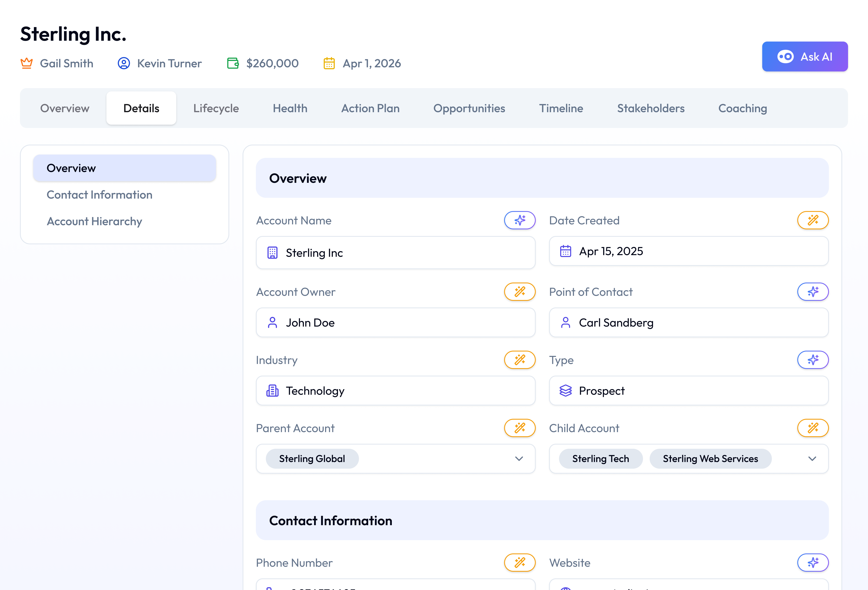
Task: Click the magic wand icon beside Parent Account
Action: click(x=519, y=428)
